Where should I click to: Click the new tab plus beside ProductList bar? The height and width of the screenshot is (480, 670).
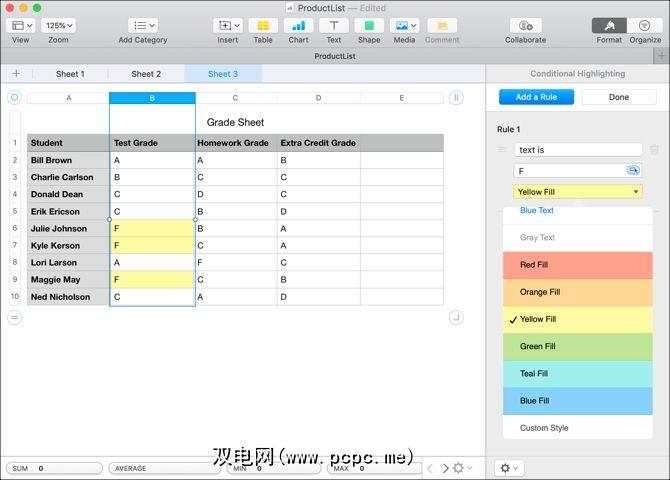661,56
